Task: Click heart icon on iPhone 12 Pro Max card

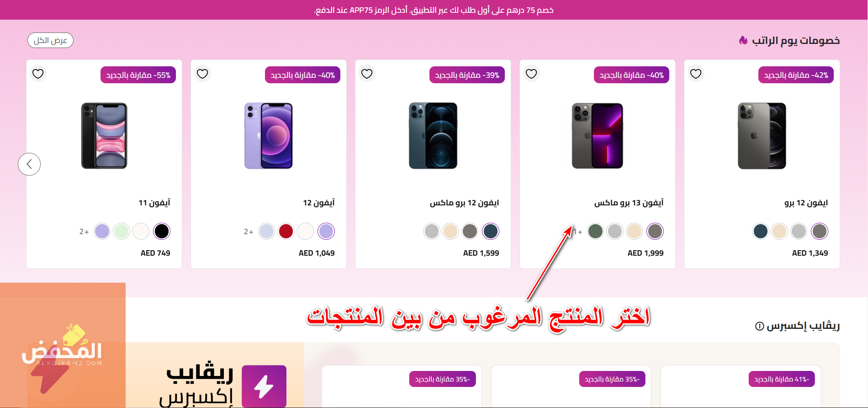Action: tap(367, 74)
